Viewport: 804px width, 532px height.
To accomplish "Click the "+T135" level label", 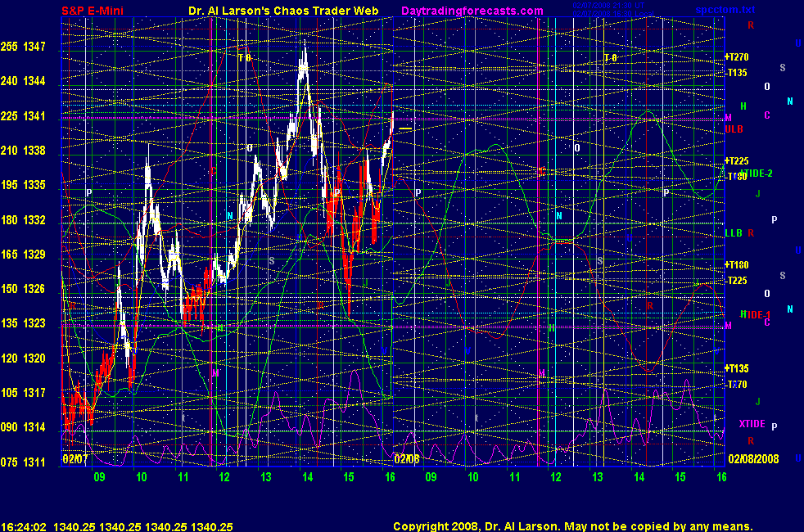I will pyautogui.click(x=736, y=368).
